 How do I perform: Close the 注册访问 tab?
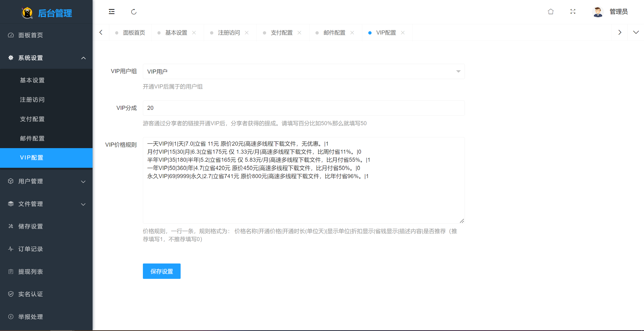(247, 32)
